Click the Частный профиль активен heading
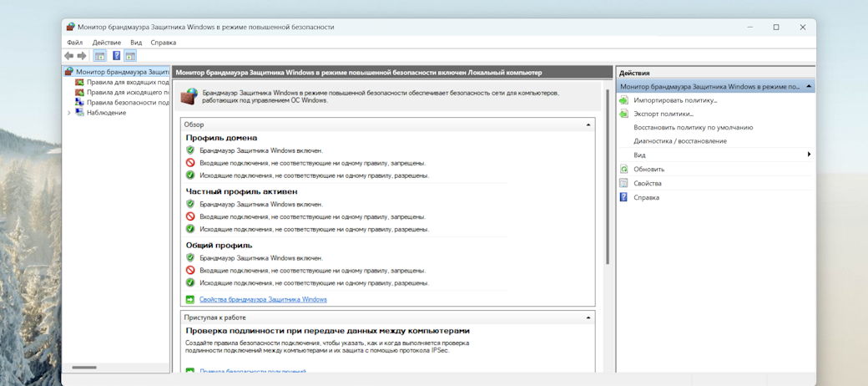The width and height of the screenshot is (868, 386). point(241,191)
